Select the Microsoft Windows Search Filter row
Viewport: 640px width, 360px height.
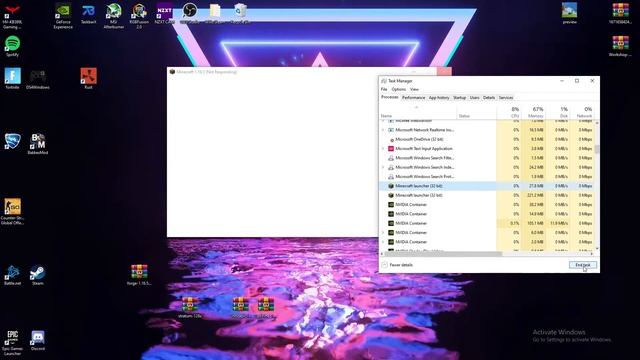coord(487,158)
